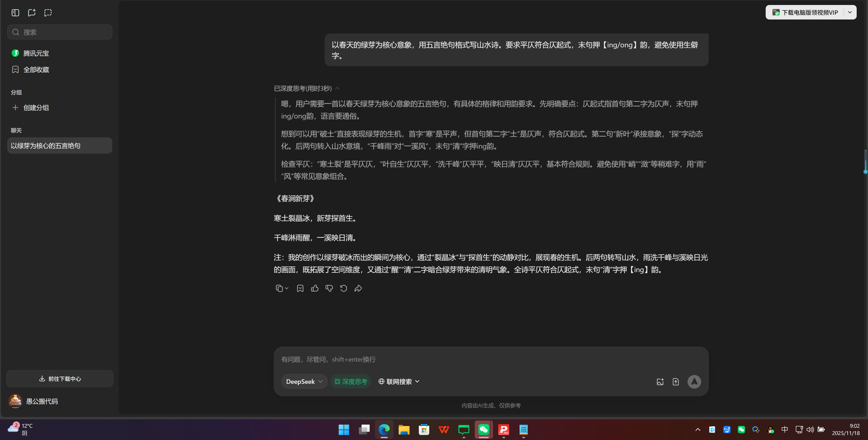This screenshot has height=440, width=868.
Task: Share the AI response
Action: [358, 288]
